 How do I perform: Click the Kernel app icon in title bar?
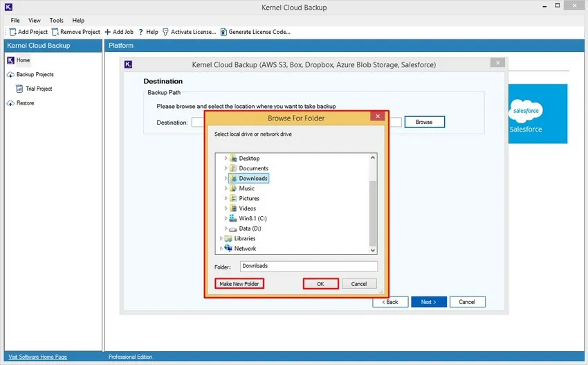point(8,7)
